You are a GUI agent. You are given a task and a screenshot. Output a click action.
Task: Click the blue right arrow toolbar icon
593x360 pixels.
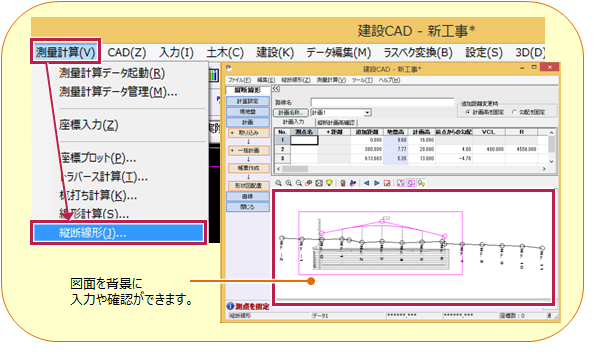(377, 183)
